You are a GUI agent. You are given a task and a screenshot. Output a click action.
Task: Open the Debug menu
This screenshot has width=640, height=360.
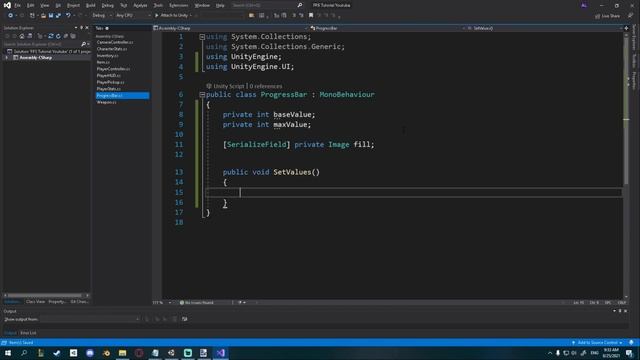click(107, 5)
